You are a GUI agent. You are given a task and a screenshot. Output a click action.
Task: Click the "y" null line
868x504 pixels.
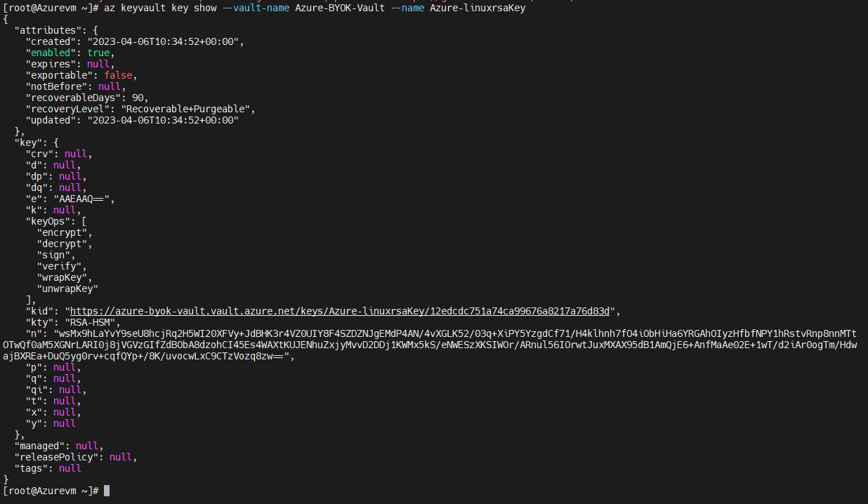[51, 423]
